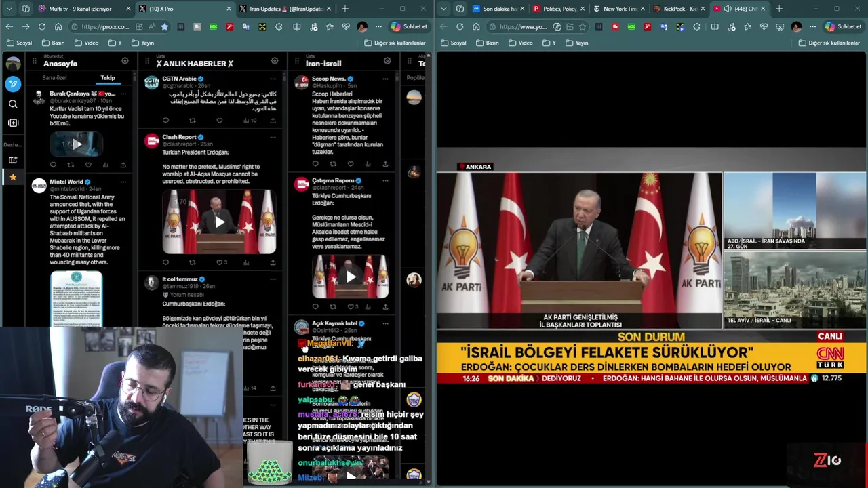Expand Diğer sık kullanılanlar folder in left browser

(395, 43)
